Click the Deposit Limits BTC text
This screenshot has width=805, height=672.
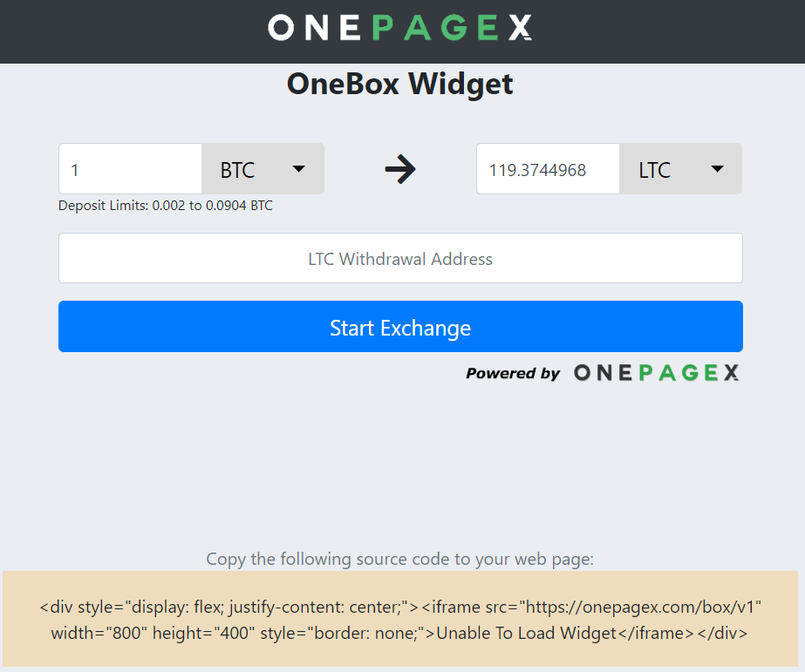(166, 206)
